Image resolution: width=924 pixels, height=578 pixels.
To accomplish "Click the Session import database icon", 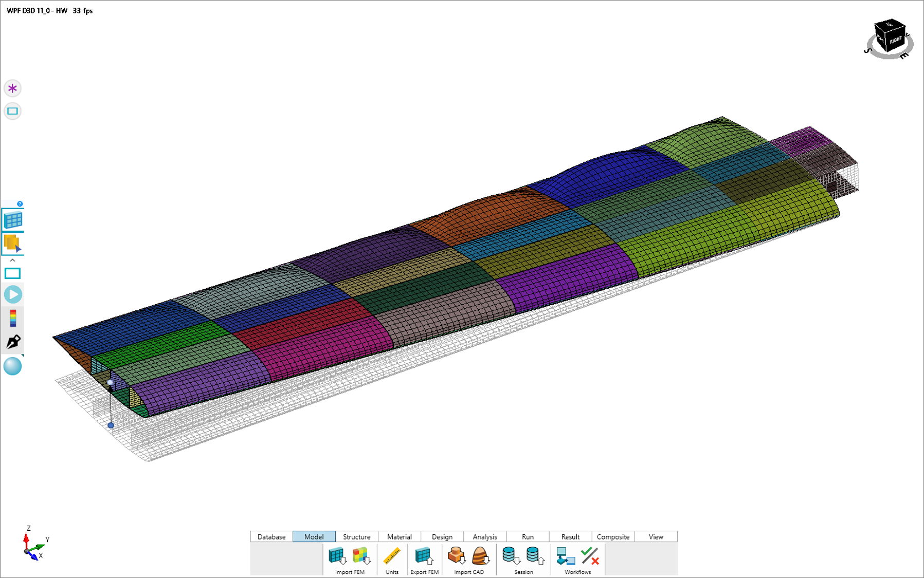I will click(511, 556).
